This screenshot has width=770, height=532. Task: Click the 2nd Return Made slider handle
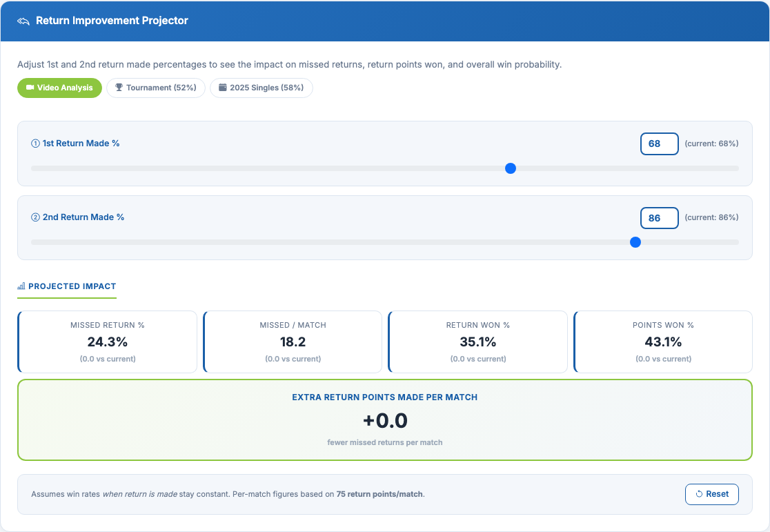point(635,242)
